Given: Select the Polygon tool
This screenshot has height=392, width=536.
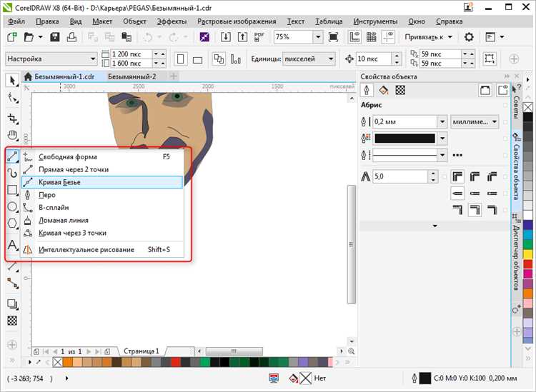Looking at the screenshot, I should [x=12, y=223].
